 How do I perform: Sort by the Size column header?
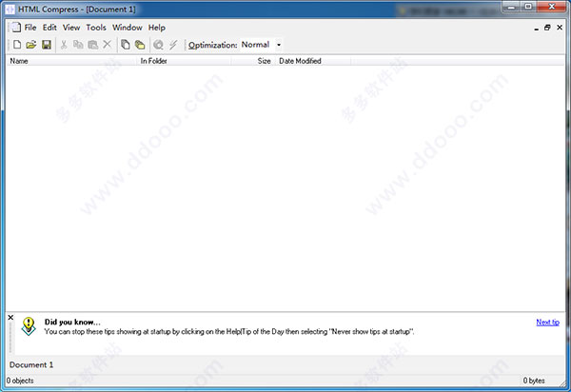tap(252, 61)
